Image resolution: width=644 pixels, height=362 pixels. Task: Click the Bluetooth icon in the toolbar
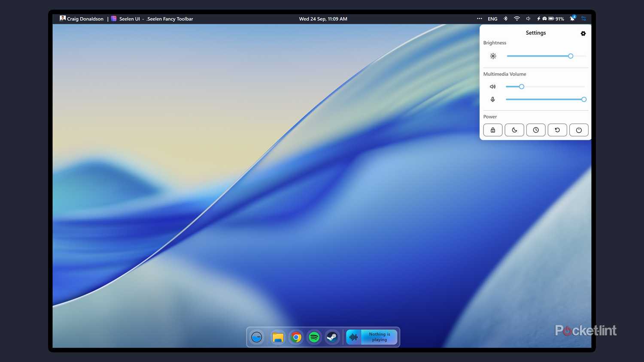point(506,18)
